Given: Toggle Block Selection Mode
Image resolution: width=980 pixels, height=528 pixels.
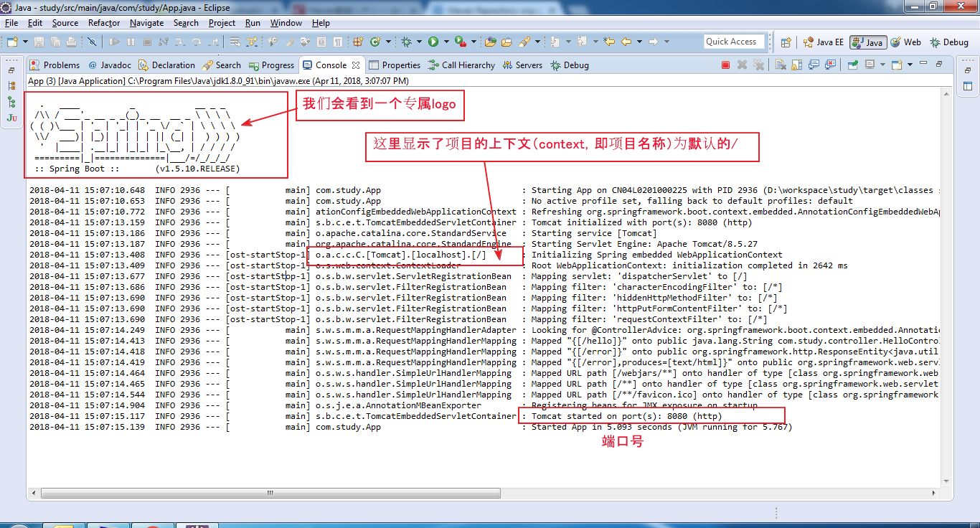Looking at the screenshot, I should click(x=321, y=42).
